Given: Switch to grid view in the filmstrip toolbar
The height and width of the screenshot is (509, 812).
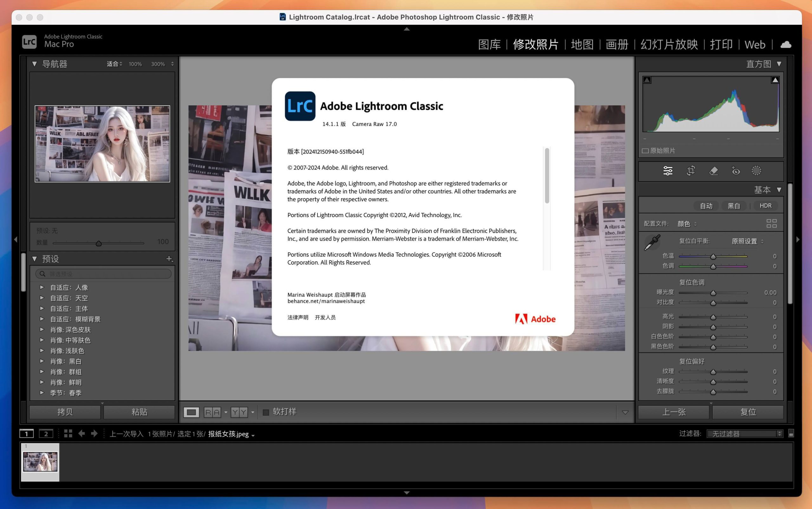Looking at the screenshot, I should click(x=68, y=433).
